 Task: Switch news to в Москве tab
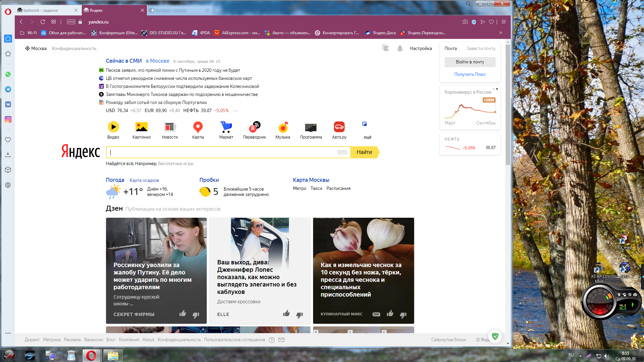point(157,61)
